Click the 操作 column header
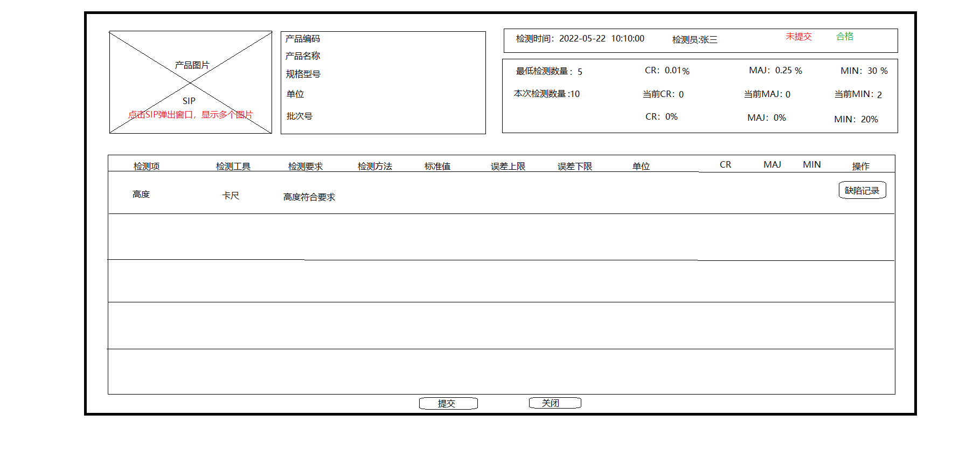The height and width of the screenshot is (449, 980). (x=860, y=166)
